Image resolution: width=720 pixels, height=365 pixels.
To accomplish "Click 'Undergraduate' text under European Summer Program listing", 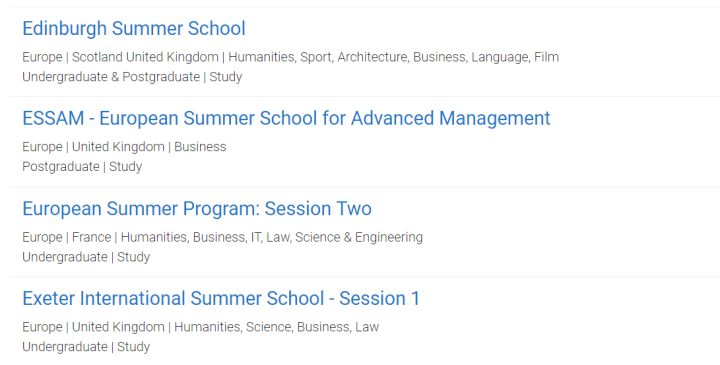I will (x=64, y=257).
